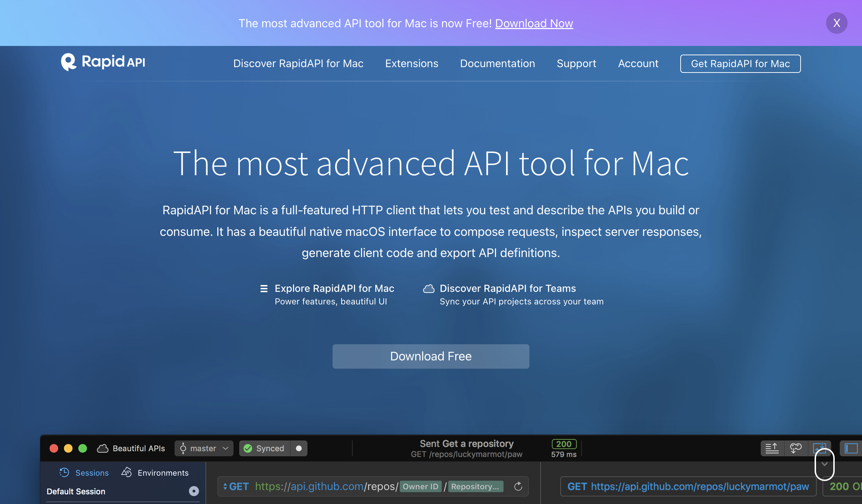Screen dimensions: 862x504
Task: Click the green 200 status badge
Action: click(x=564, y=444)
